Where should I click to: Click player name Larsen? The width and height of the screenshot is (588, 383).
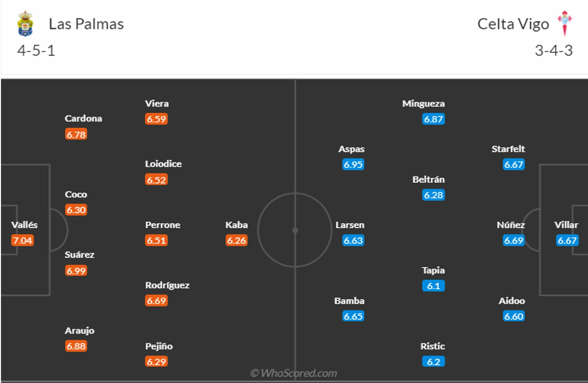click(350, 225)
